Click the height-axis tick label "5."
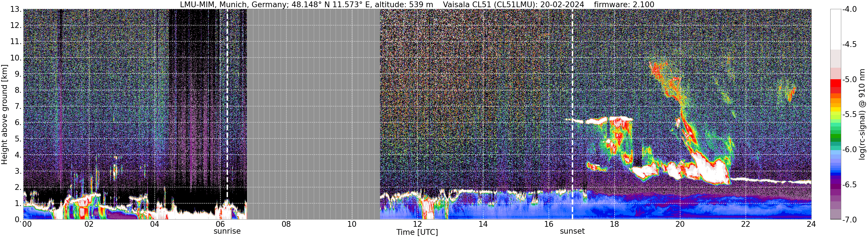 pos(18,139)
